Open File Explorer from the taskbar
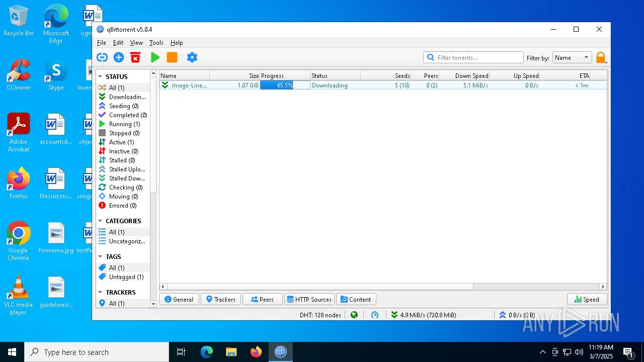Viewport: 644px width, 362px height. point(231,352)
